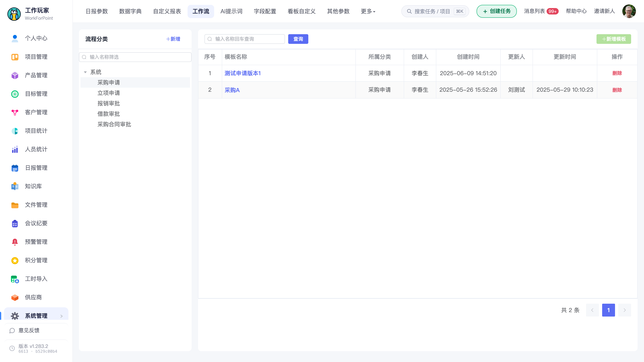Open 日报管理 calendar icon
Screen dimensions: 644x362
(15, 168)
